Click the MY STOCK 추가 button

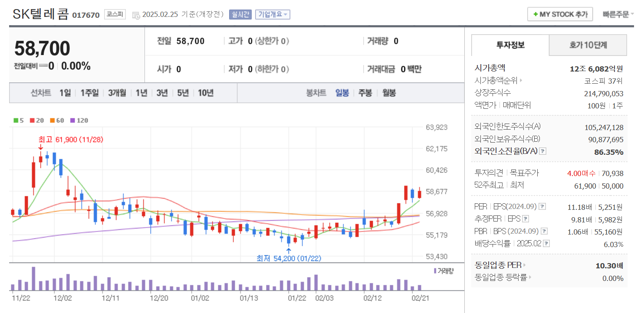click(560, 14)
